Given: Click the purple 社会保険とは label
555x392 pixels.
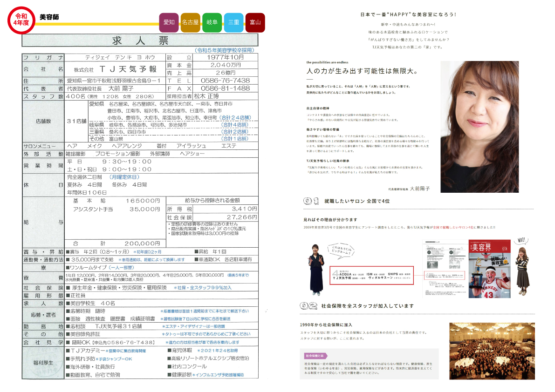Looking at the screenshot, I should (315, 356).
